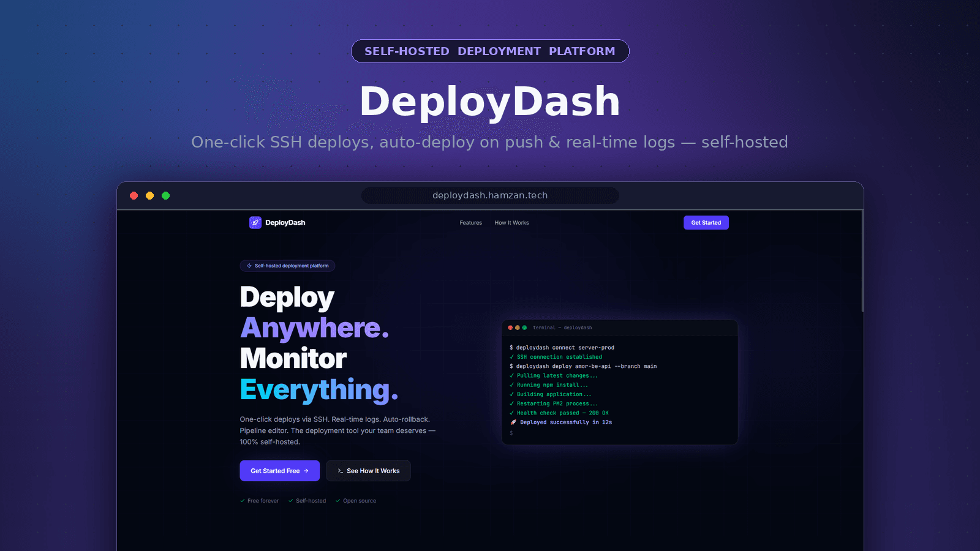This screenshot has height=551, width=980.
Task: Click the DeployDash rocket logo icon
Action: click(x=255, y=223)
